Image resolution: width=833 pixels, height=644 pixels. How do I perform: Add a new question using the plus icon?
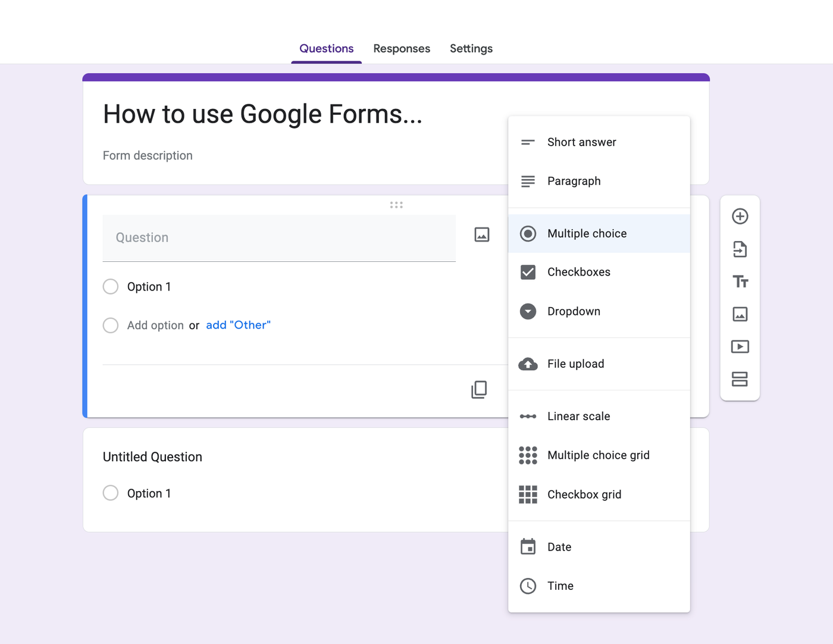740,216
